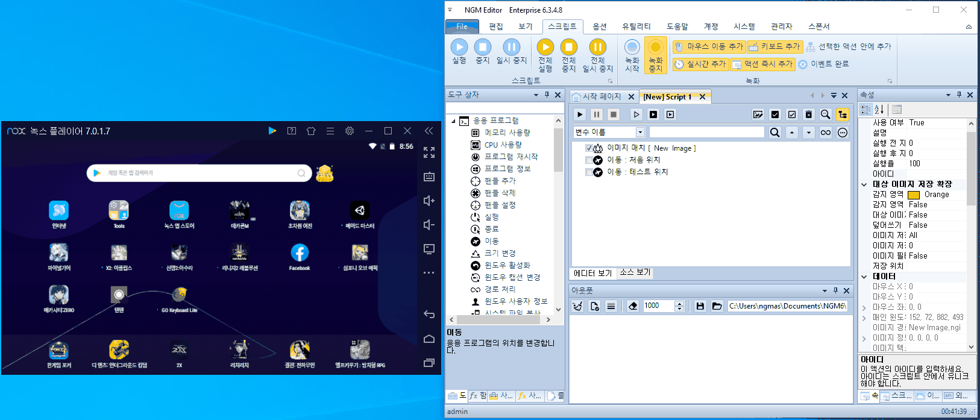Click the delete trash icon in the editor toolbar

(x=809, y=114)
